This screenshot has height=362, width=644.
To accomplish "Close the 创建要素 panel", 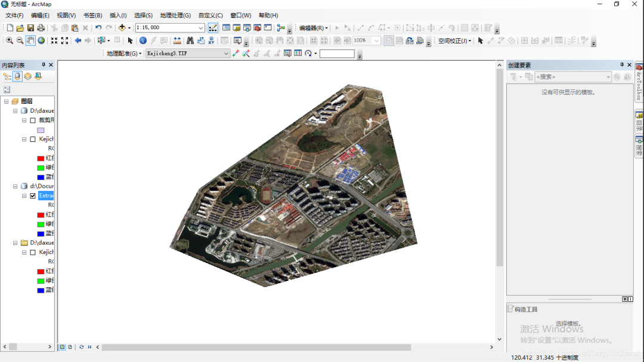I will coord(629,65).
